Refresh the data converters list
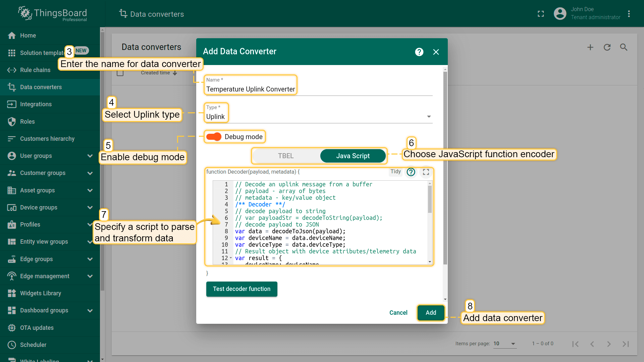Image resolution: width=644 pixels, height=362 pixels. [607, 47]
